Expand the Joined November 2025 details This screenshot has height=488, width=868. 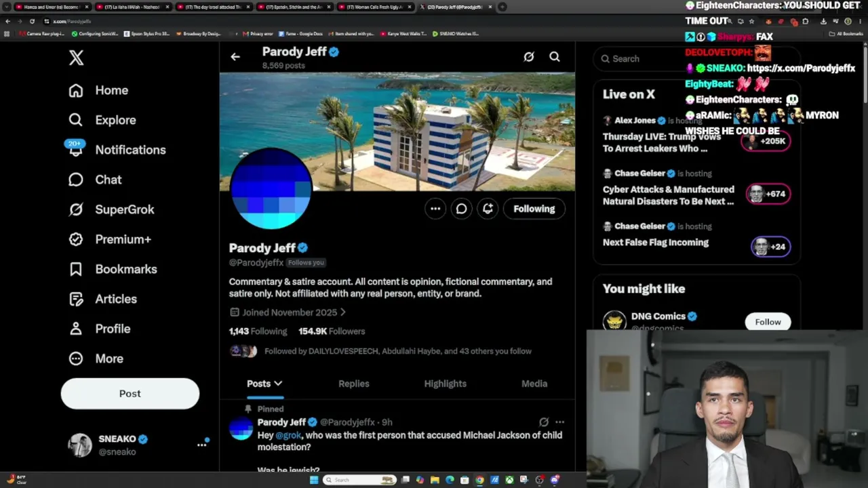(x=288, y=312)
